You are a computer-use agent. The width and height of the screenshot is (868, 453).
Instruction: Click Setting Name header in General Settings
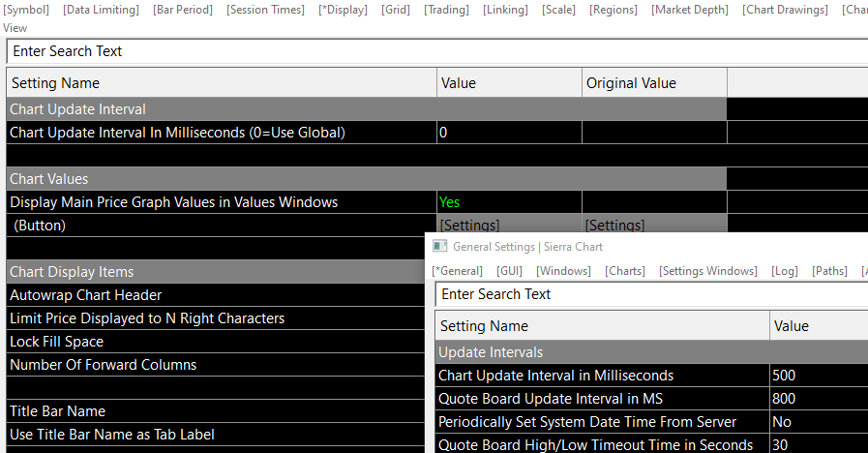point(602,326)
